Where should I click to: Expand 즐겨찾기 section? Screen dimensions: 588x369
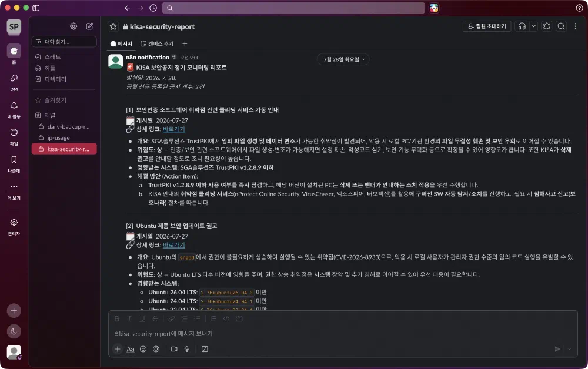click(x=64, y=100)
